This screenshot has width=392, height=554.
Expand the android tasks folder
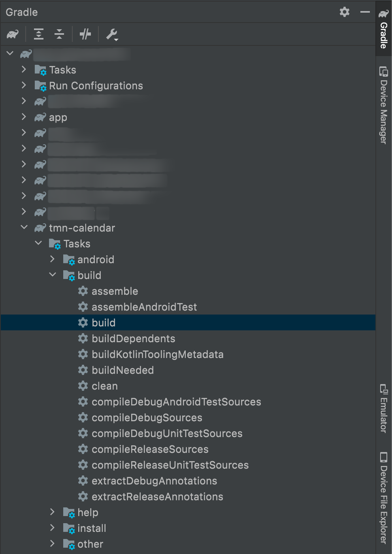pos(53,259)
